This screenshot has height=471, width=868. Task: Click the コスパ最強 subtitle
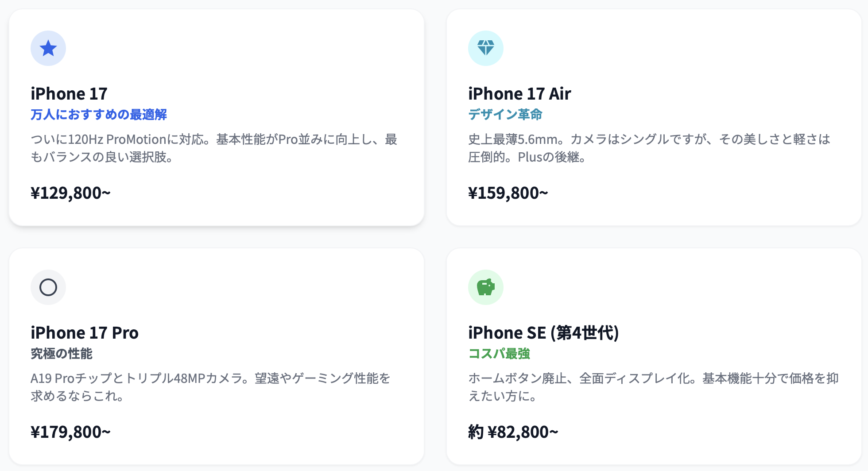pyautogui.click(x=499, y=354)
